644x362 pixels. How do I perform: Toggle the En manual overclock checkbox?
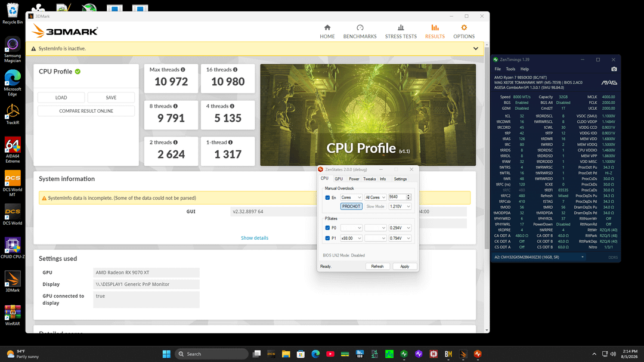click(327, 197)
